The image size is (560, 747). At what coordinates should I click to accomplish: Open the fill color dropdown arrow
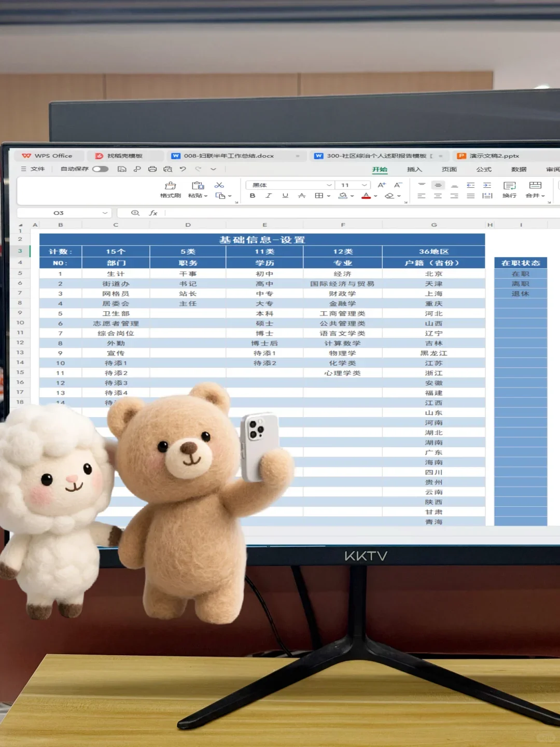click(x=352, y=196)
